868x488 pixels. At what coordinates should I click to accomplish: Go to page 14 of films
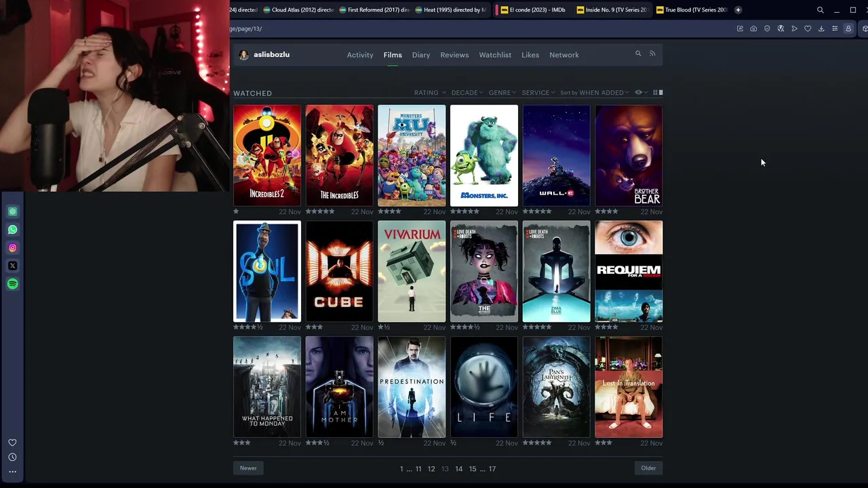pyautogui.click(x=459, y=469)
